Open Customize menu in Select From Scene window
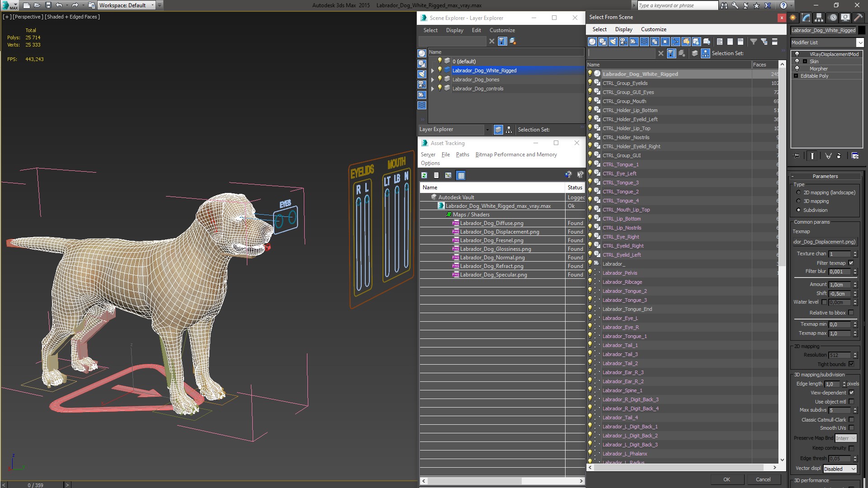 coord(653,29)
